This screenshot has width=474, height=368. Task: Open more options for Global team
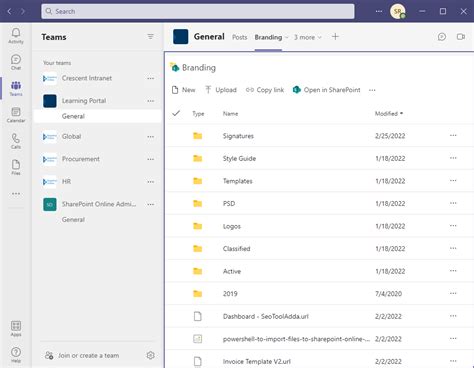151,137
